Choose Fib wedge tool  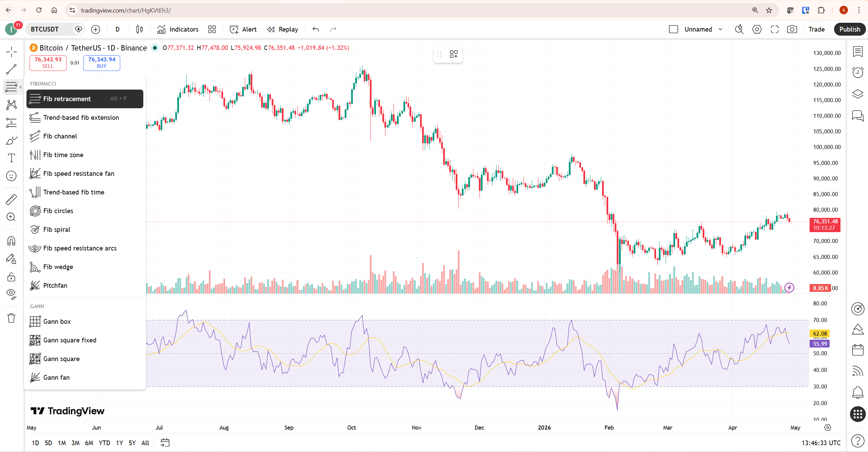85,267
